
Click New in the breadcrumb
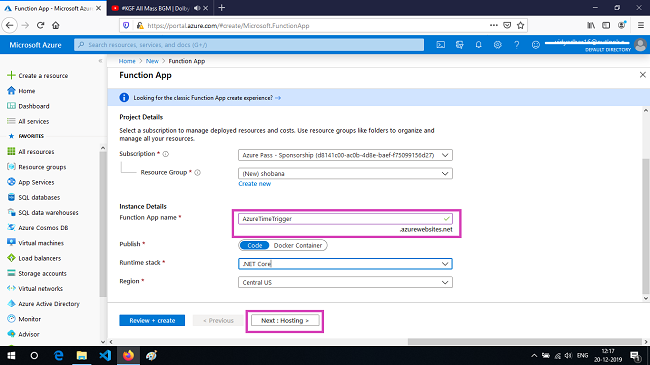coord(152,61)
